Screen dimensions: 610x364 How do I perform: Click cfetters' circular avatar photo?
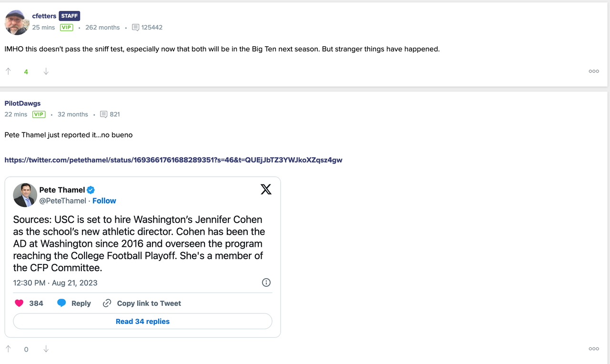17,22
